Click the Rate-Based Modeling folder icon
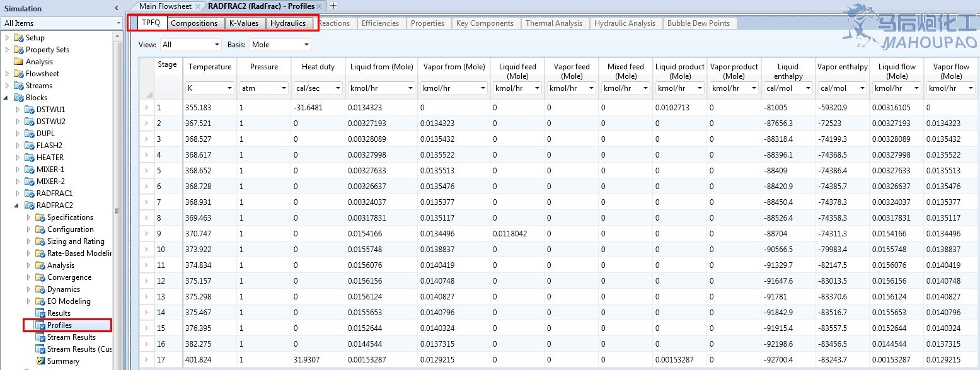Viewport: 980px width, 370px height. (40, 253)
